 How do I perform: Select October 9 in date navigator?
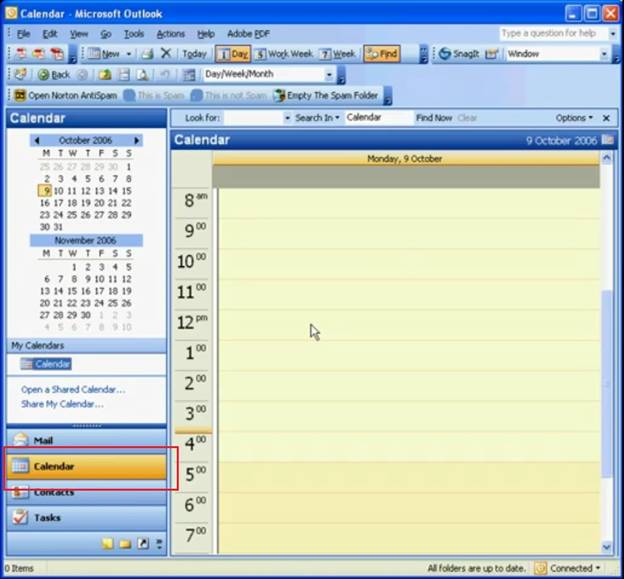point(45,191)
